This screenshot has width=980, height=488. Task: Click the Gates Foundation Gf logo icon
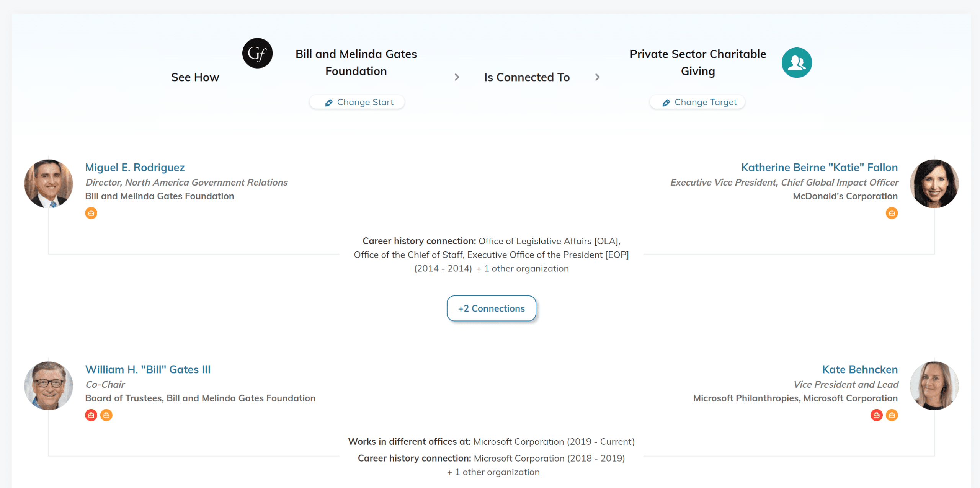[257, 53]
